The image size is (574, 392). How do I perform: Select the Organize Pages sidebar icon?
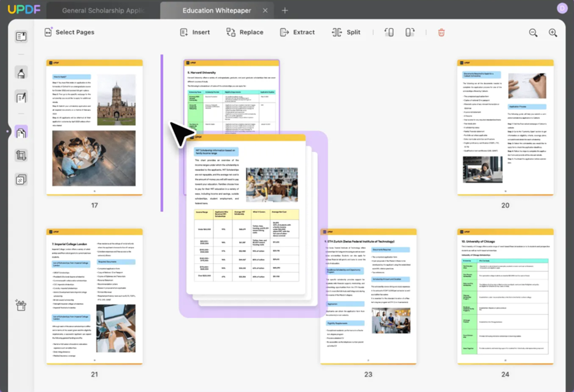point(21,132)
